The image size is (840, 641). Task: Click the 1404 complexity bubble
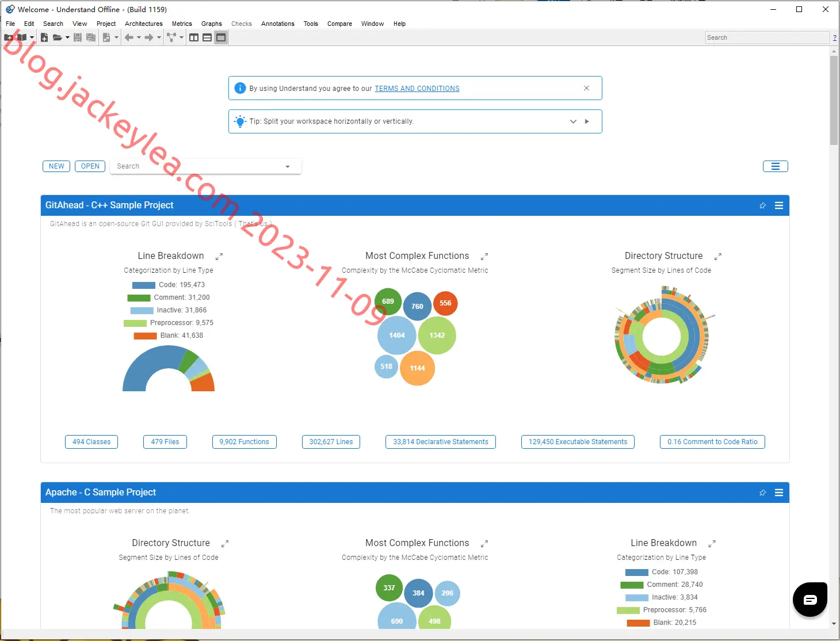click(397, 335)
